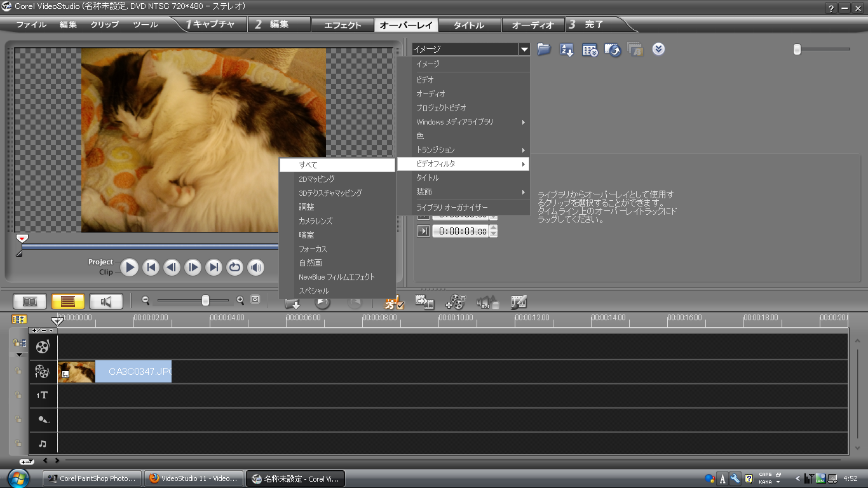Go to the 1 キャプチャ step tab
Viewport: 868px width, 488px height.
pos(210,25)
